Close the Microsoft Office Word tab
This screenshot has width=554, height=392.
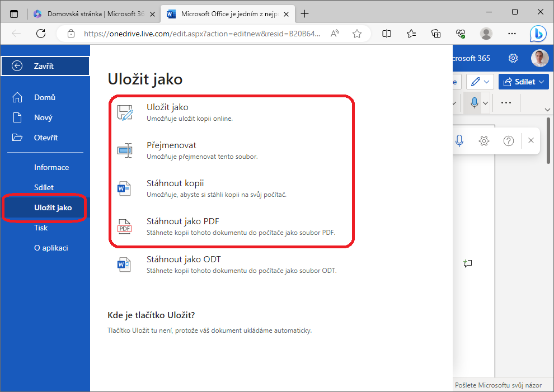[286, 14]
